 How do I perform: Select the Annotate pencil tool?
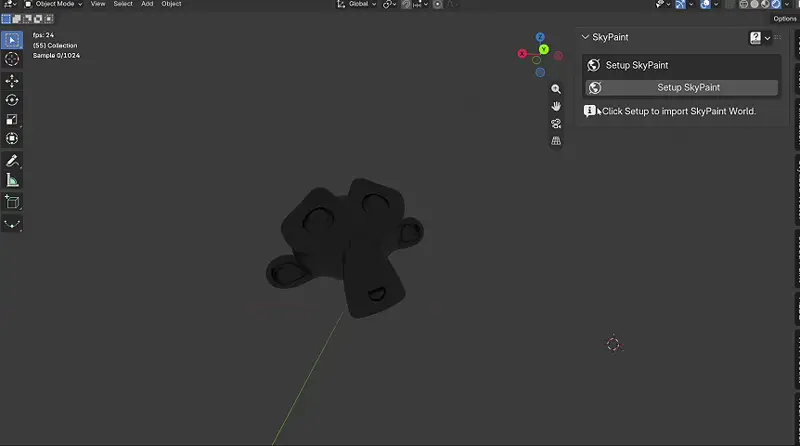point(12,161)
